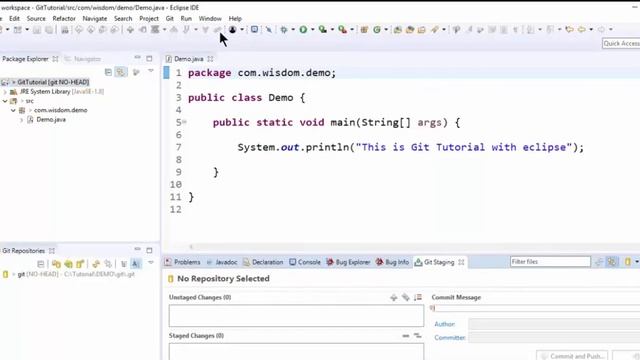Click the yellow repository icon in Git Staging toolbar
The image size is (640, 360).
tap(628, 262)
